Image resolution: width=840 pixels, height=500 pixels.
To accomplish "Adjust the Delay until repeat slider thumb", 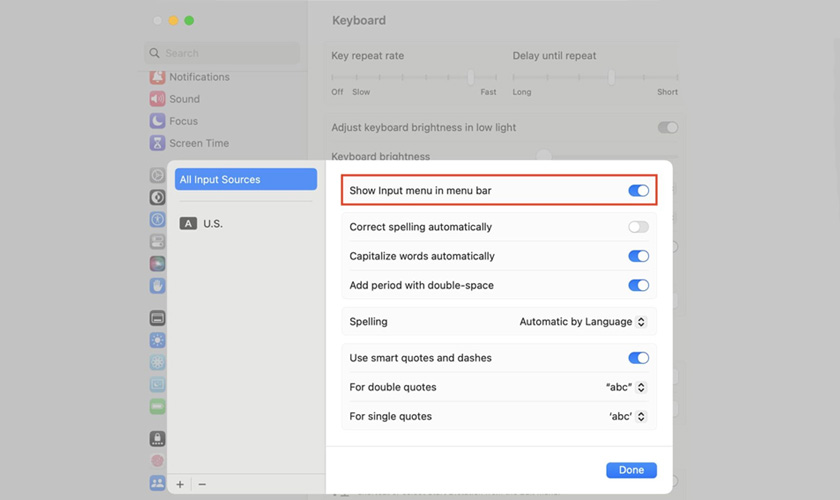I will tap(611, 77).
